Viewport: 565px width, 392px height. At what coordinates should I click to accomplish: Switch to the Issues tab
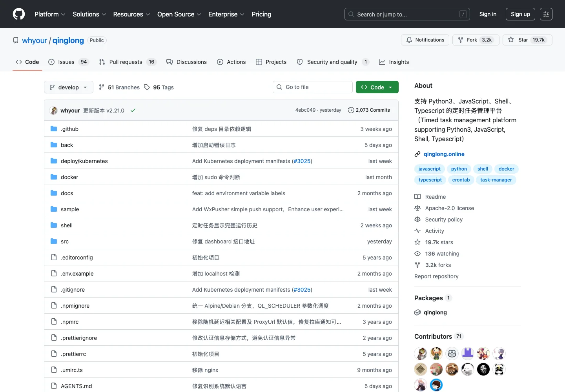coord(69,62)
